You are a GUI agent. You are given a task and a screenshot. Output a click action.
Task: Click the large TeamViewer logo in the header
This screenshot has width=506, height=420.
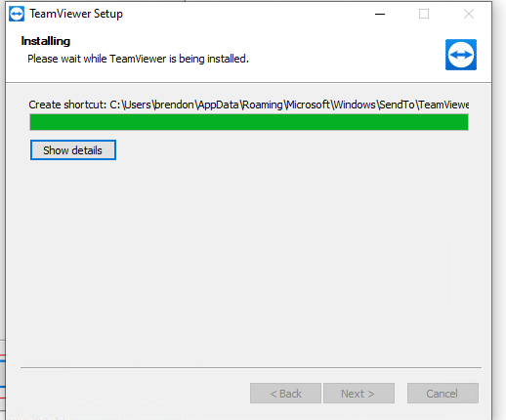(461, 55)
